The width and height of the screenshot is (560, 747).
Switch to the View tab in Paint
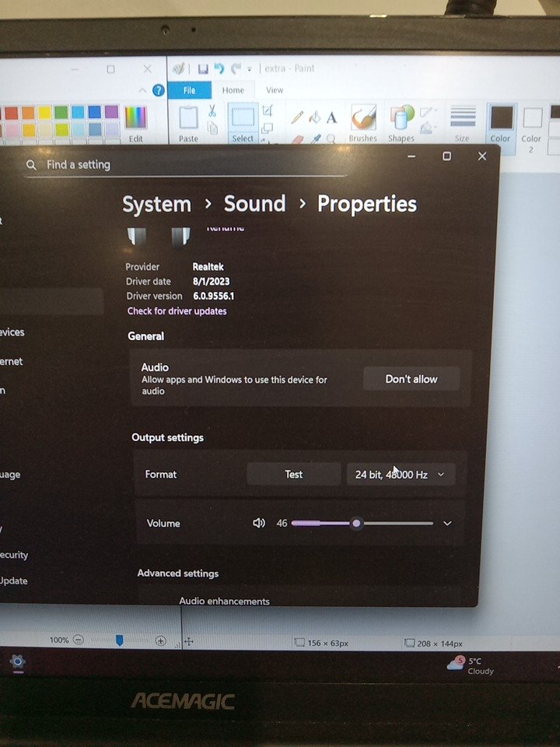click(x=275, y=90)
